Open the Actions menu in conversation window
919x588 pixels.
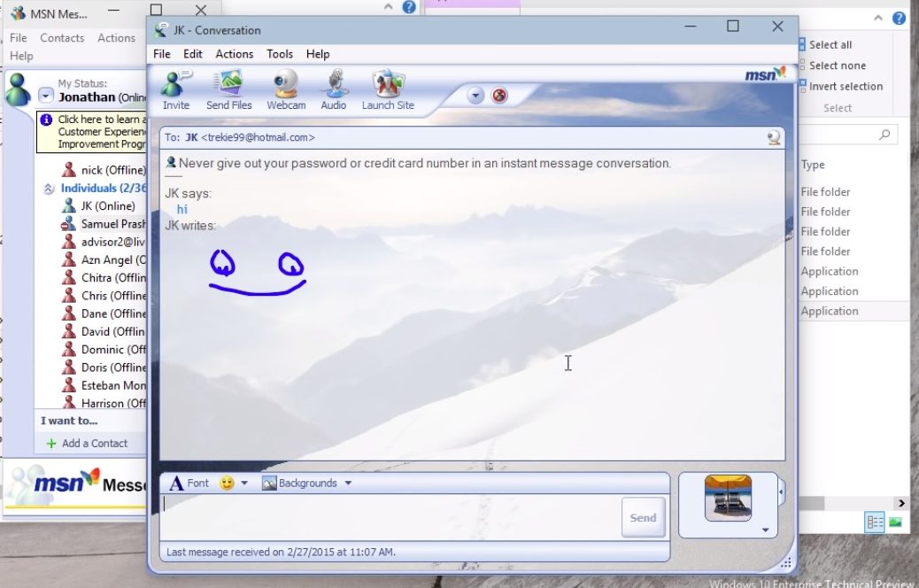(x=234, y=54)
